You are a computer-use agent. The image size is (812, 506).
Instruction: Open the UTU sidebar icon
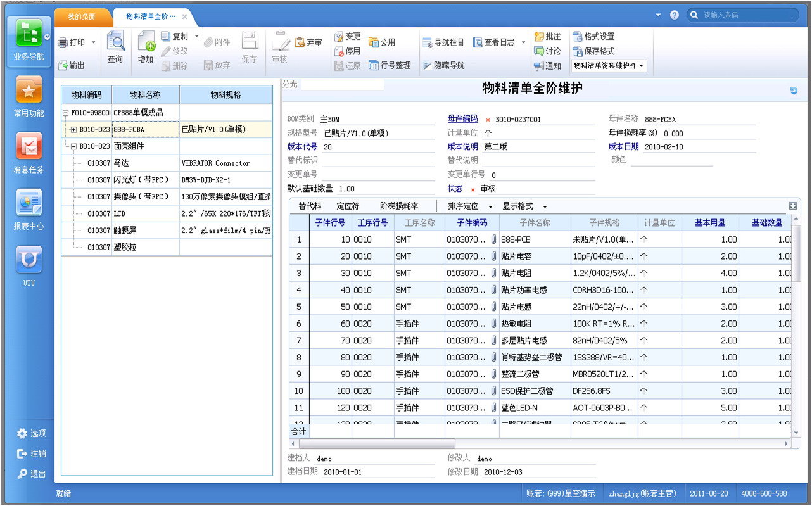(x=29, y=259)
